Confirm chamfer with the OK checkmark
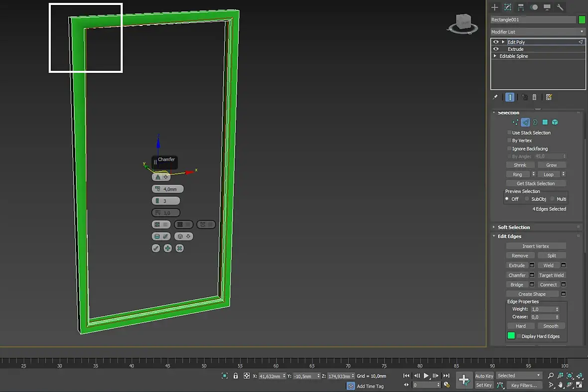Viewport: 588px width, 392px height. (156, 248)
